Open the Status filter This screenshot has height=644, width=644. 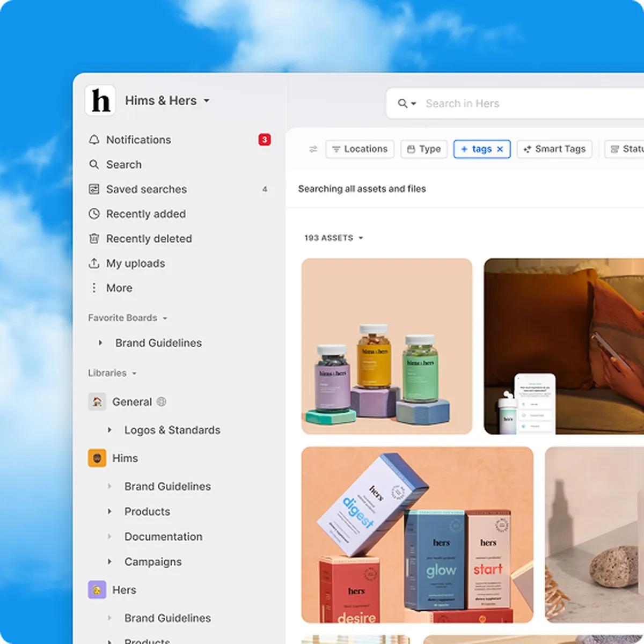tap(625, 149)
